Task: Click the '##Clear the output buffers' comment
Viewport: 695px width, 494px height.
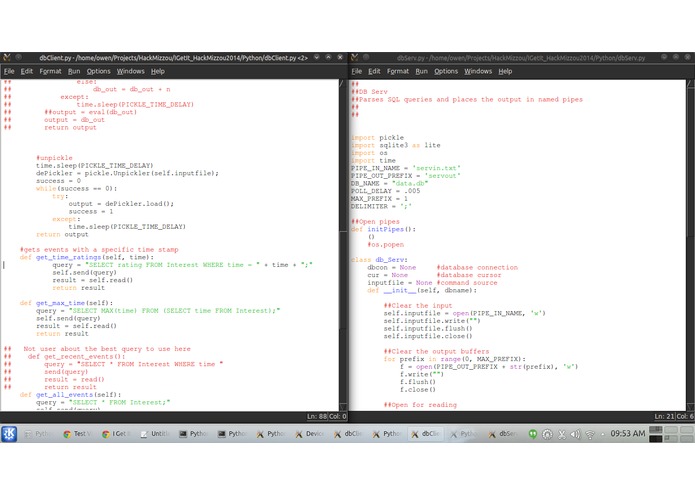Action: pos(436,351)
